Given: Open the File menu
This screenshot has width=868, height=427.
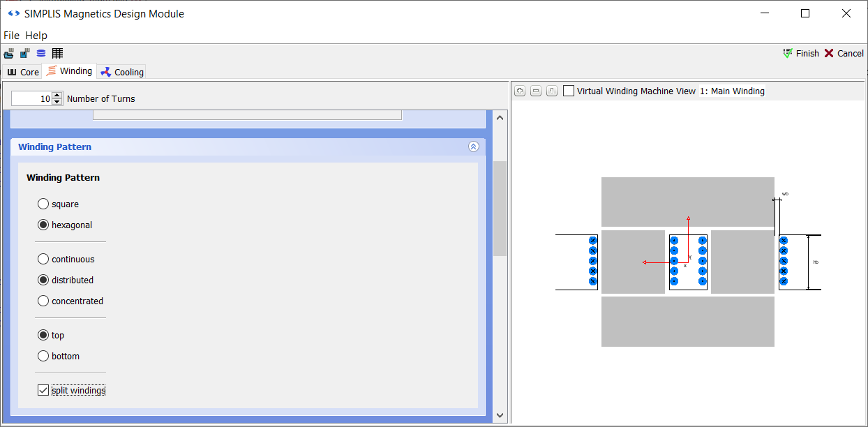Looking at the screenshot, I should pyautogui.click(x=12, y=35).
